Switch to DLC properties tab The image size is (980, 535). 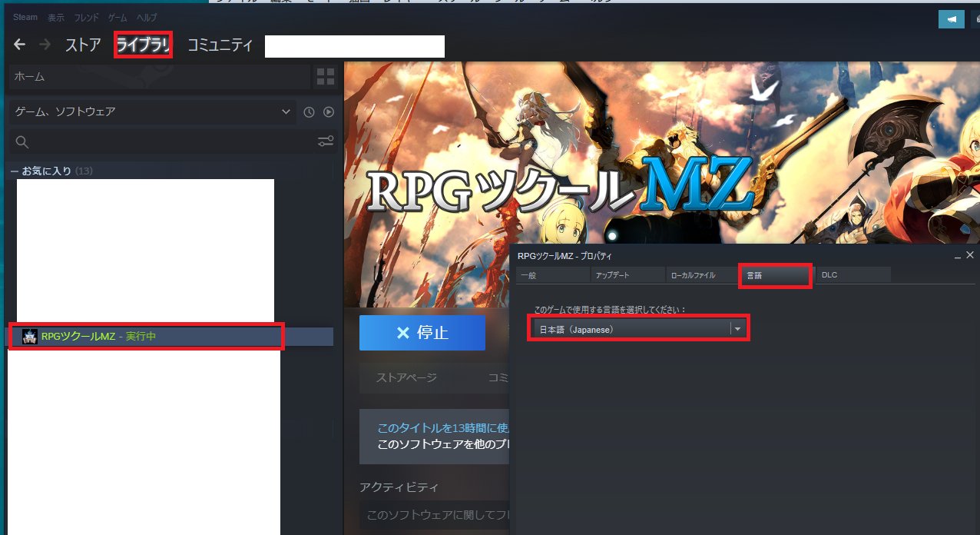point(853,275)
